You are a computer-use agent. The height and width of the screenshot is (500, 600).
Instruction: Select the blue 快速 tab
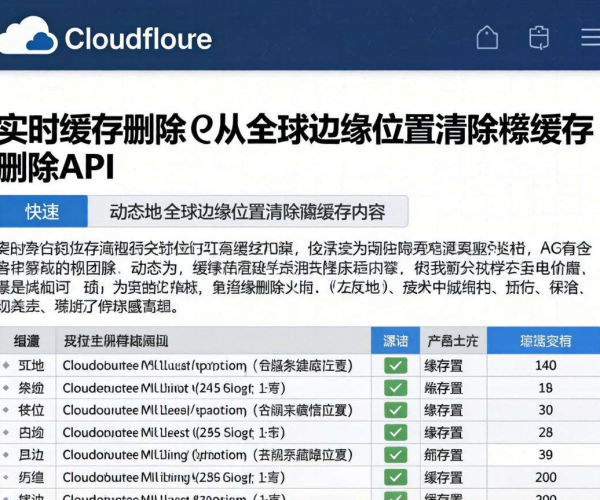(43, 211)
